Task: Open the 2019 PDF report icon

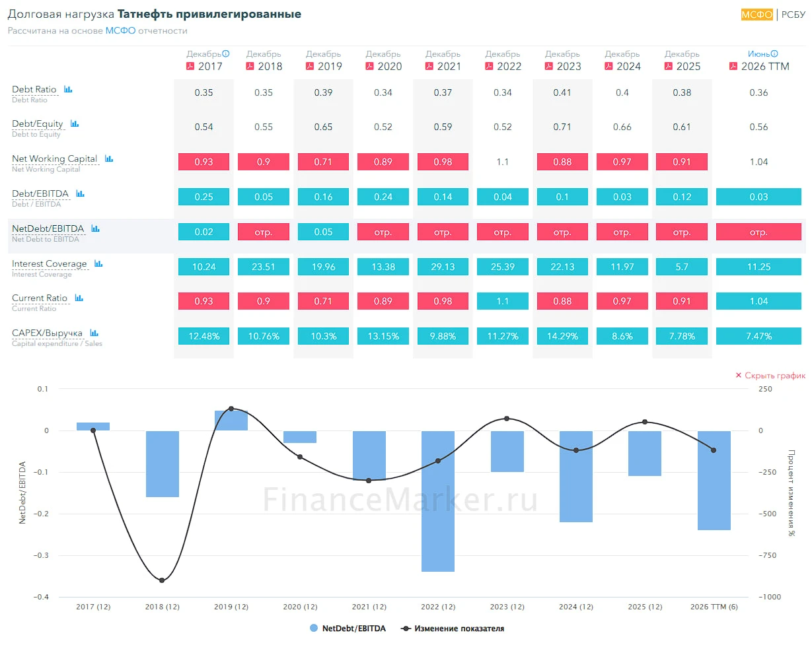Action: [x=310, y=66]
